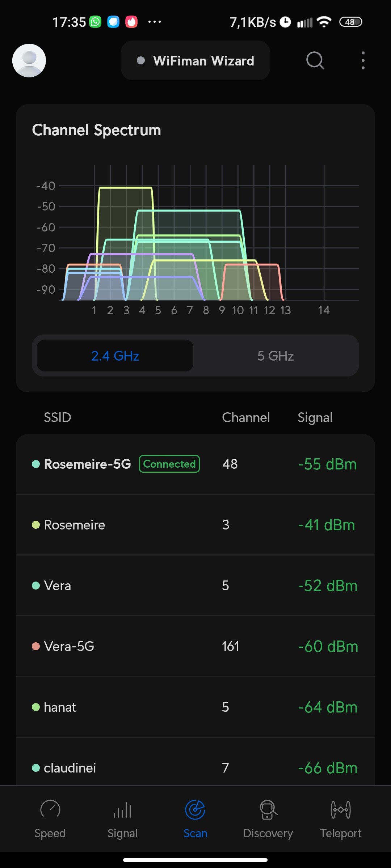Select the Vera network entry
Viewport: 391px width, 868px height.
click(x=195, y=586)
